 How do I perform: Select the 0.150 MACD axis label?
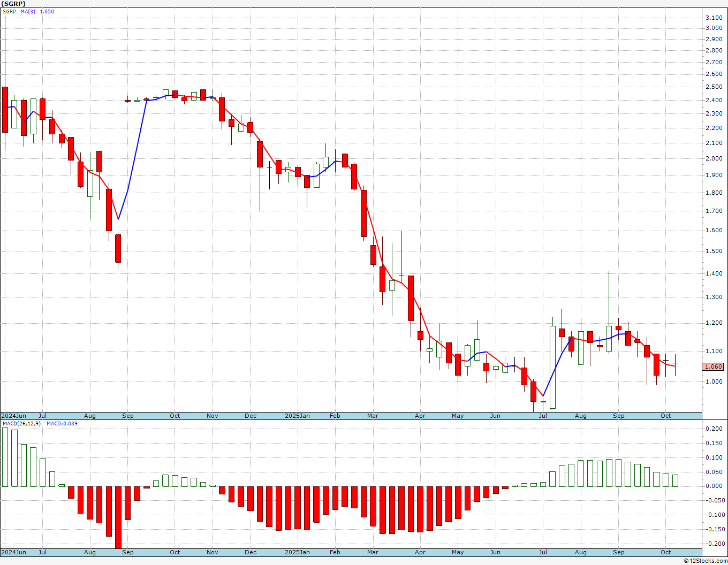714,443
